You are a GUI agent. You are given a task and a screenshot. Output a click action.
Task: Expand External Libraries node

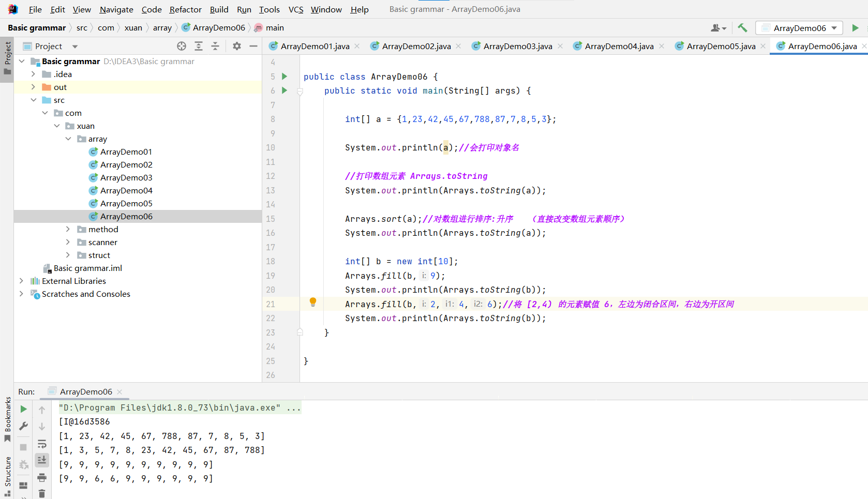(x=21, y=281)
